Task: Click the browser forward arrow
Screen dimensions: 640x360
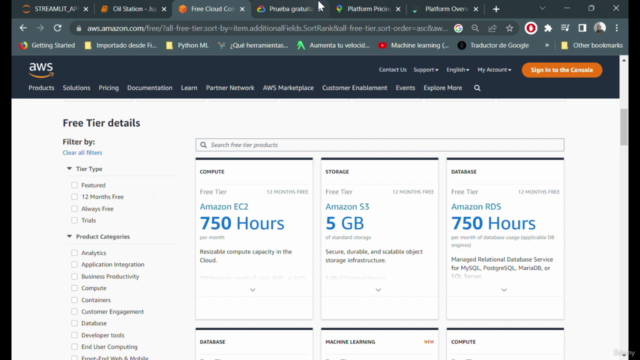Action: pos(40,28)
